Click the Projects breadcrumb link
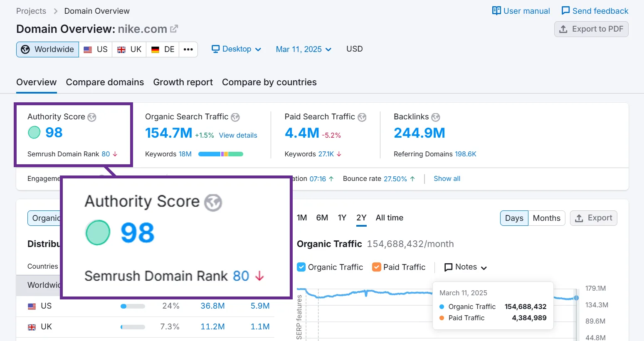Screen dimensions: 644x341 point(31,11)
